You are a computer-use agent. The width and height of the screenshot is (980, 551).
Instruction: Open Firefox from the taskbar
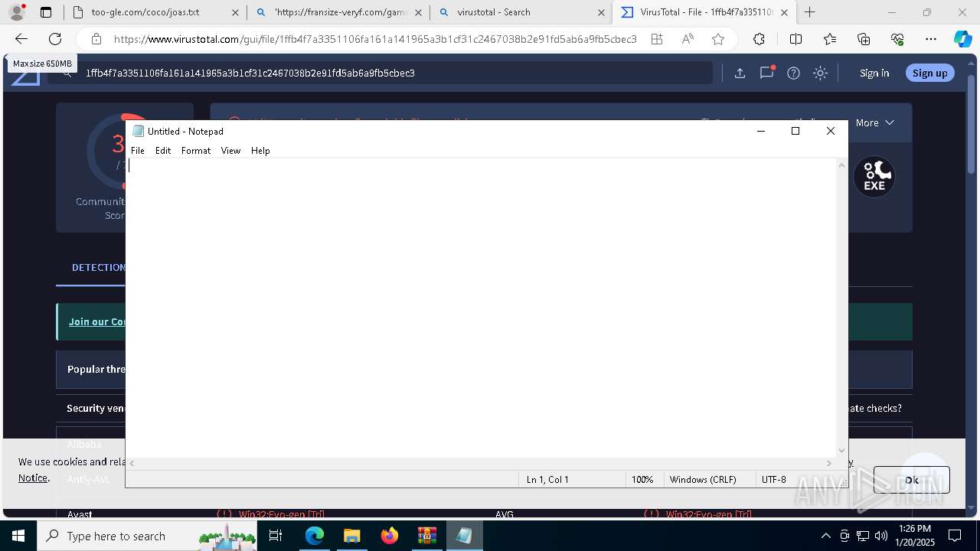click(x=389, y=536)
